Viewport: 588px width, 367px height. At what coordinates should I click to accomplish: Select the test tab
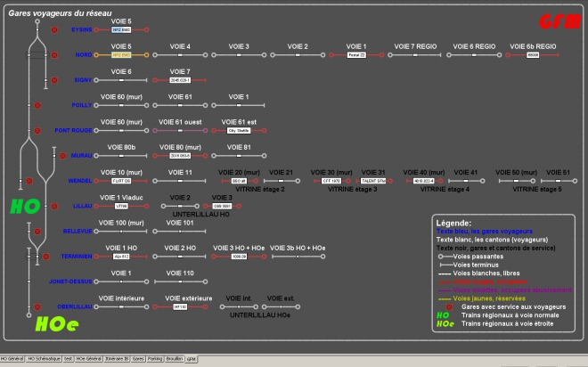(x=68, y=359)
